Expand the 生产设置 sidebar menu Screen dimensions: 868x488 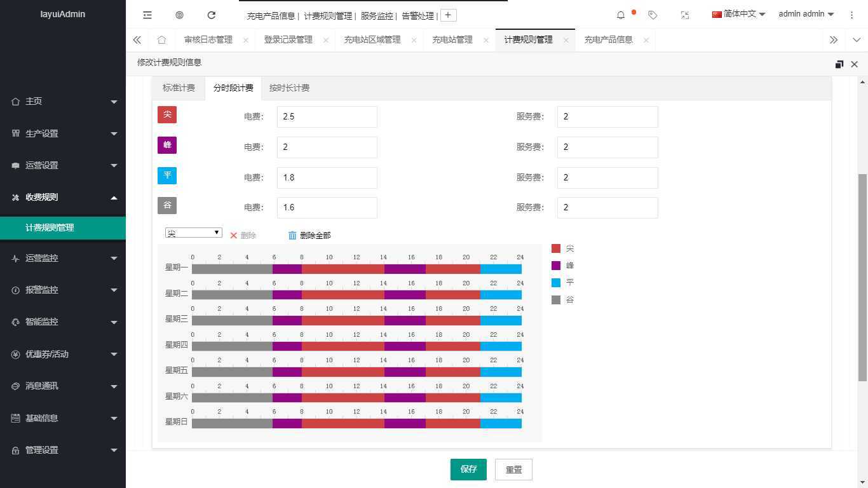pyautogui.click(x=63, y=133)
